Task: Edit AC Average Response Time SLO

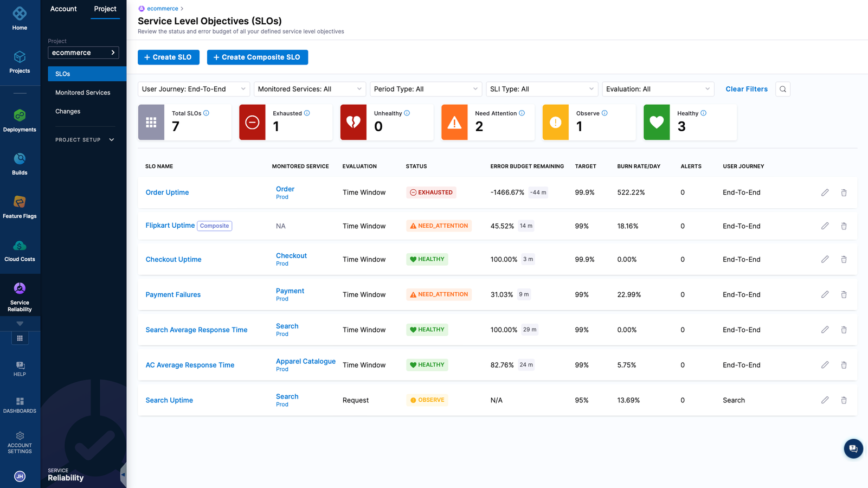Action: click(x=825, y=365)
